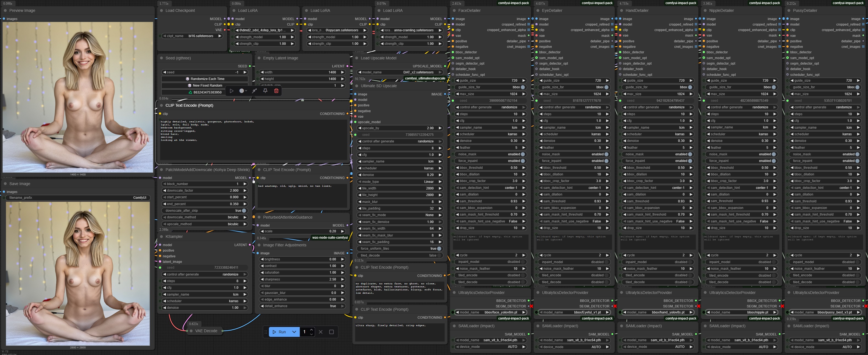This screenshot has width=868, height=355.
Task: Collapse the Ultimate SD Upscale node dot
Action: point(357,86)
